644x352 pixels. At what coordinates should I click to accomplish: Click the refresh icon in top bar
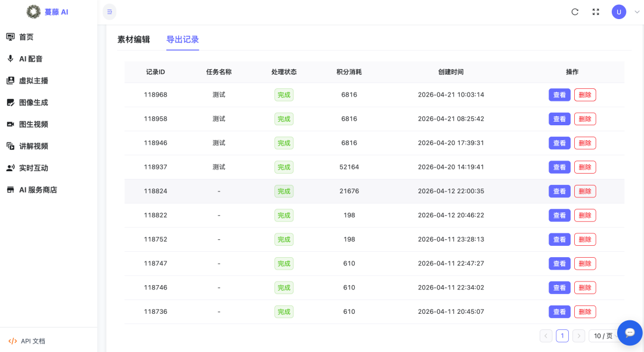tap(575, 12)
